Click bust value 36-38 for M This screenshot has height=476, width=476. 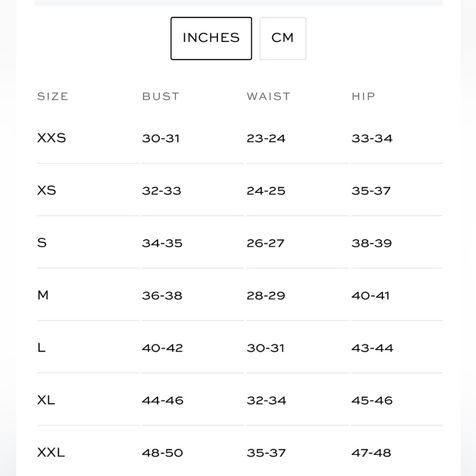(162, 296)
